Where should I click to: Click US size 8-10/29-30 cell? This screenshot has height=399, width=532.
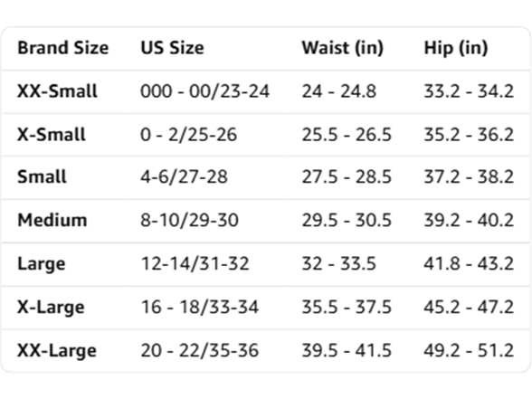190,220
